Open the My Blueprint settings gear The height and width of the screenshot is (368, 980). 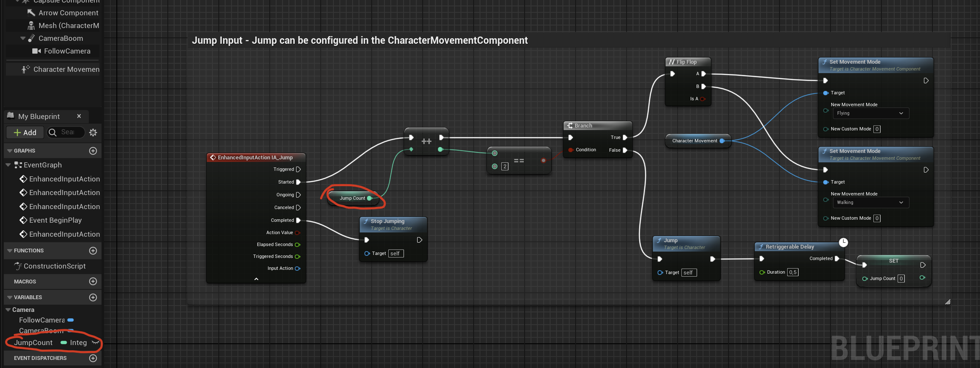coord(93,133)
